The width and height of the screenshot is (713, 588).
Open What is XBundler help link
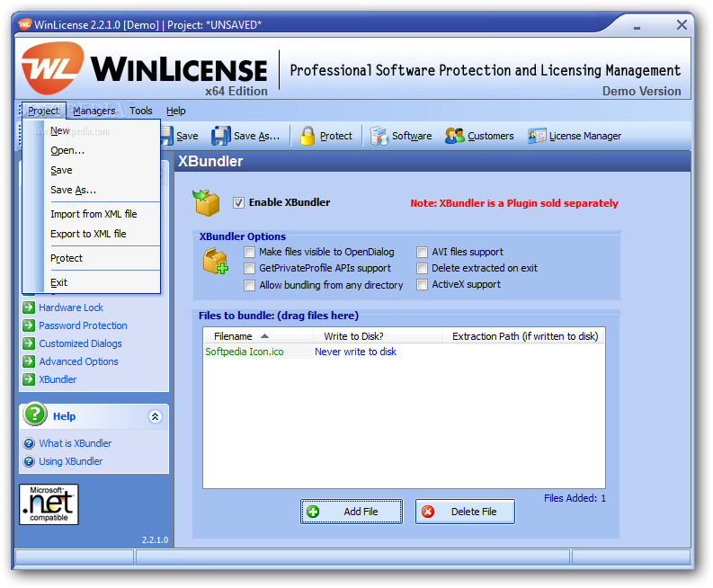coord(76,443)
